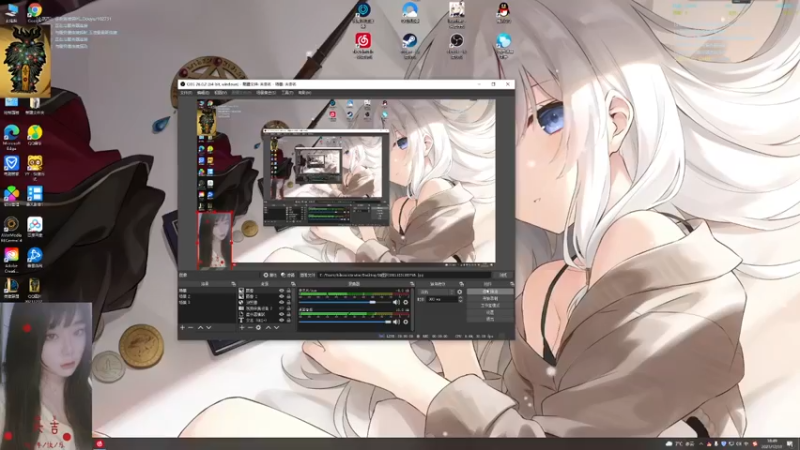The height and width of the screenshot is (450, 800).
Task: Open Properties button in source toolbar
Action: (270, 275)
